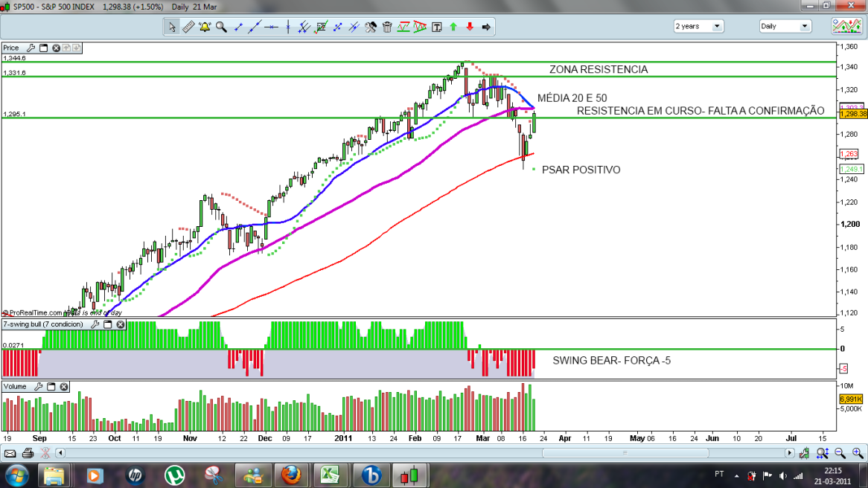Open Price panel wrench settings
868x488 pixels.
click(x=31, y=48)
